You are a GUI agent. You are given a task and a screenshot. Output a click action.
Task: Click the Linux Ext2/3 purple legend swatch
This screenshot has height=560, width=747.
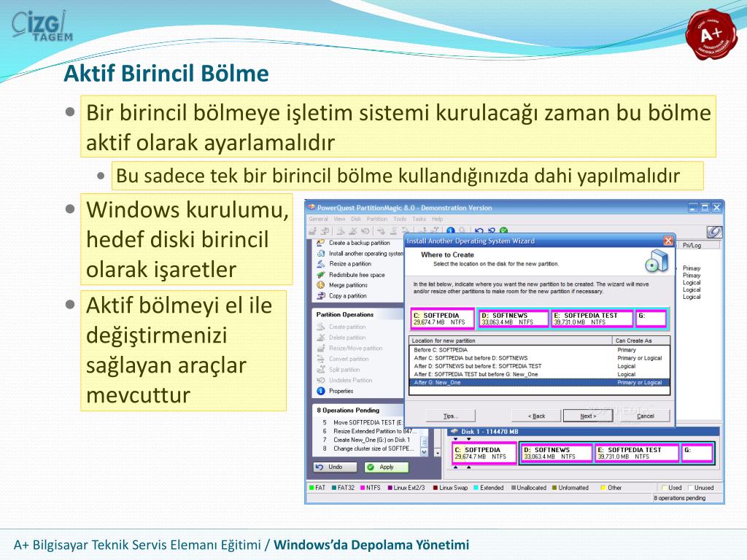coord(390,488)
